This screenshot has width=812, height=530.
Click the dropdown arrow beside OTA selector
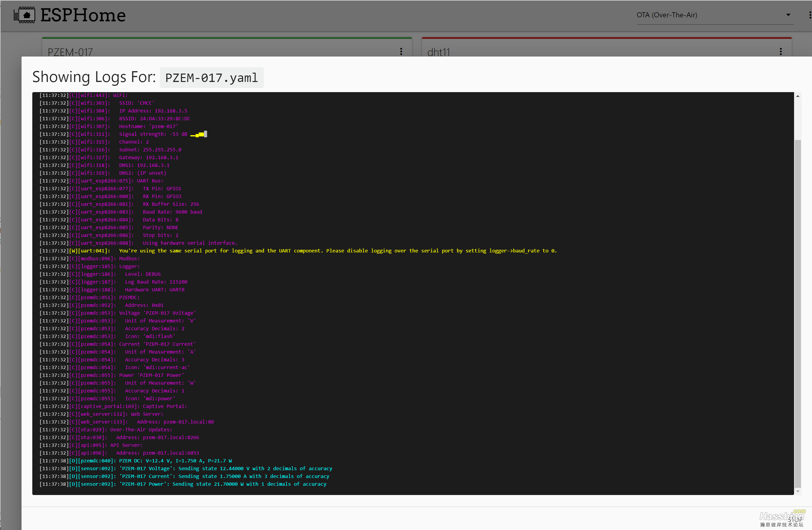click(788, 15)
